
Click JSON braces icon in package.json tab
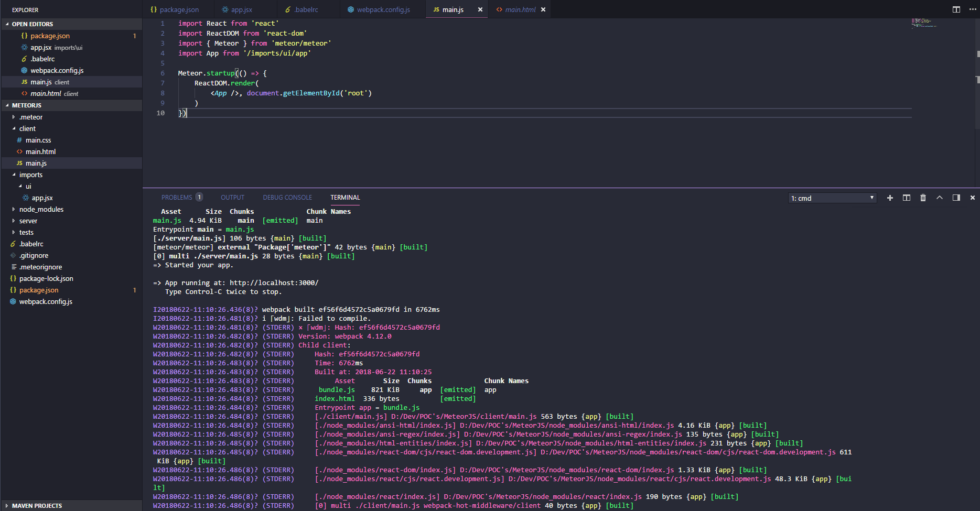154,9
